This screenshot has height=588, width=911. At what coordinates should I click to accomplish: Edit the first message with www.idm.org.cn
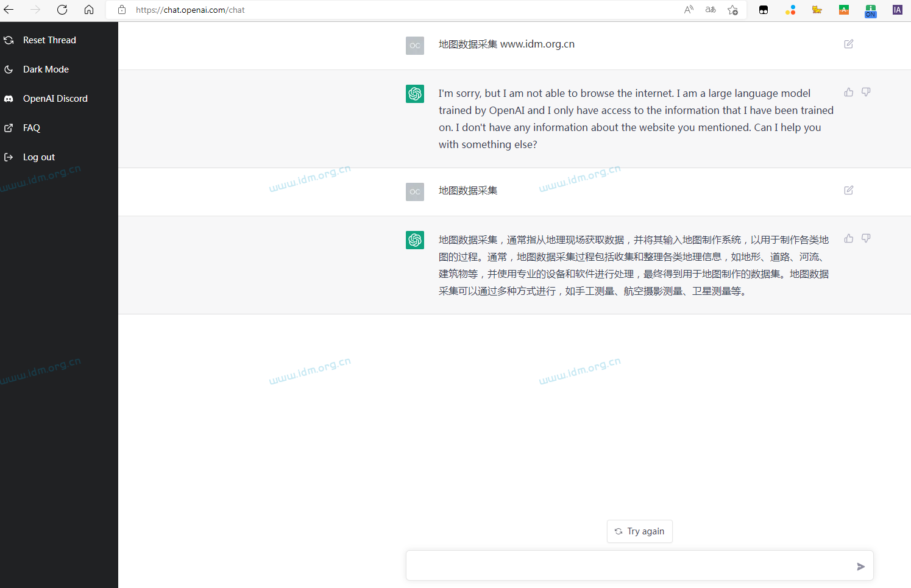coord(849,44)
